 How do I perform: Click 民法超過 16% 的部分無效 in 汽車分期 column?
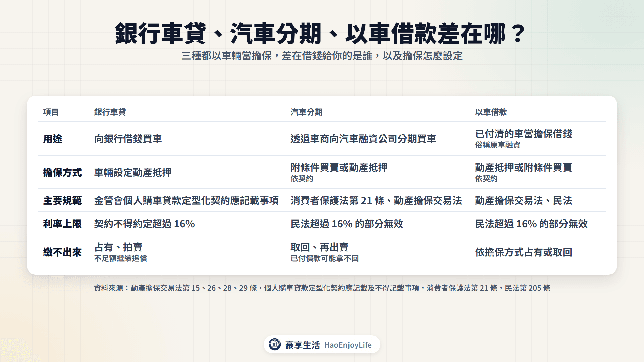[347, 224]
